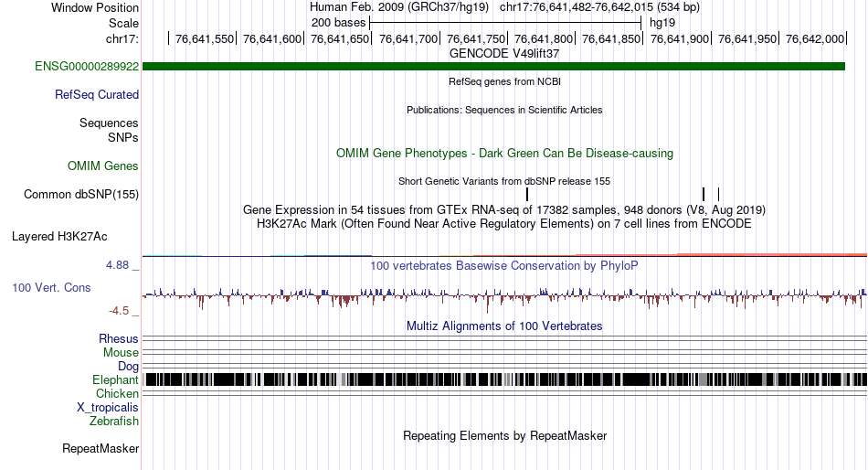Click the hg19 scale label
Screen dimensions: 868x470
[x=662, y=23]
